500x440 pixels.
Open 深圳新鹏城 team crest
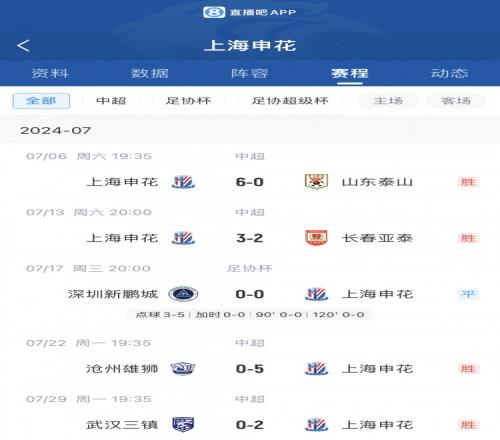[183, 294]
